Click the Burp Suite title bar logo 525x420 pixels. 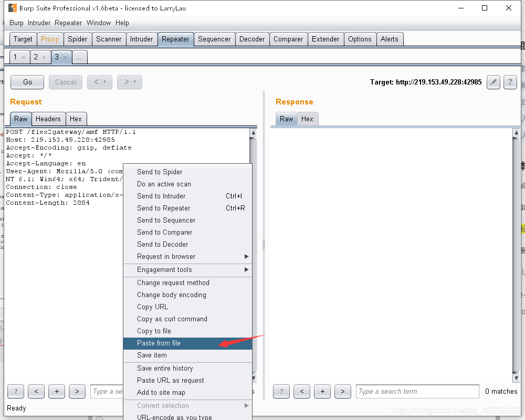(13, 8)
